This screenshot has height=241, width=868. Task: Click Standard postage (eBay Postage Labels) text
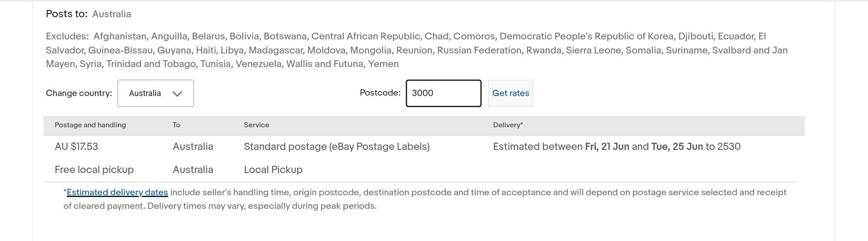coord(336,147)
